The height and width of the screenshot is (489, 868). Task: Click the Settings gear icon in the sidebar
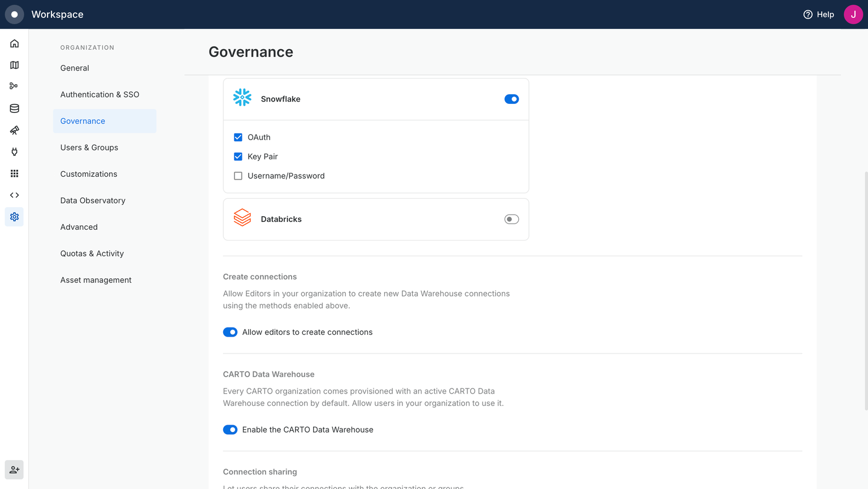click(x=14, y=216)
